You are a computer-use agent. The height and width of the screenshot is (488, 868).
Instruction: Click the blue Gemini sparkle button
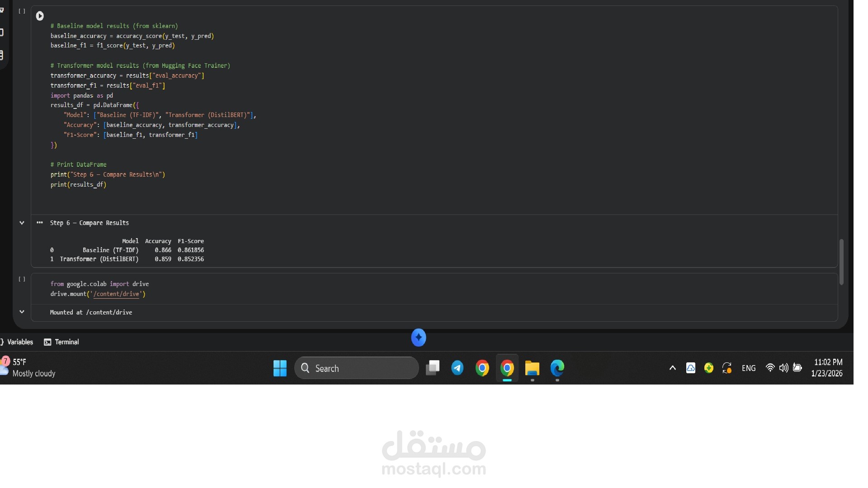[x=418, y=338]
